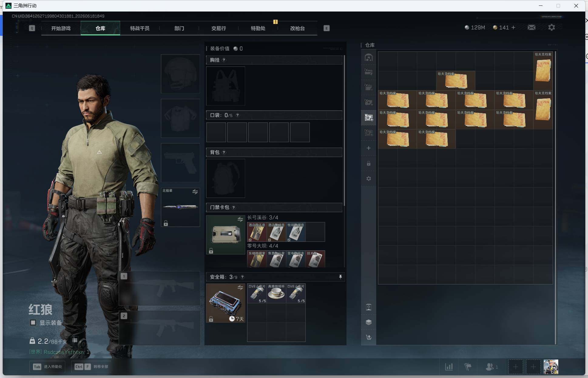The image size is (588, 378).
Task: Select the main stash arch icon
Action: pyautogui.click(x=369, y=58)
